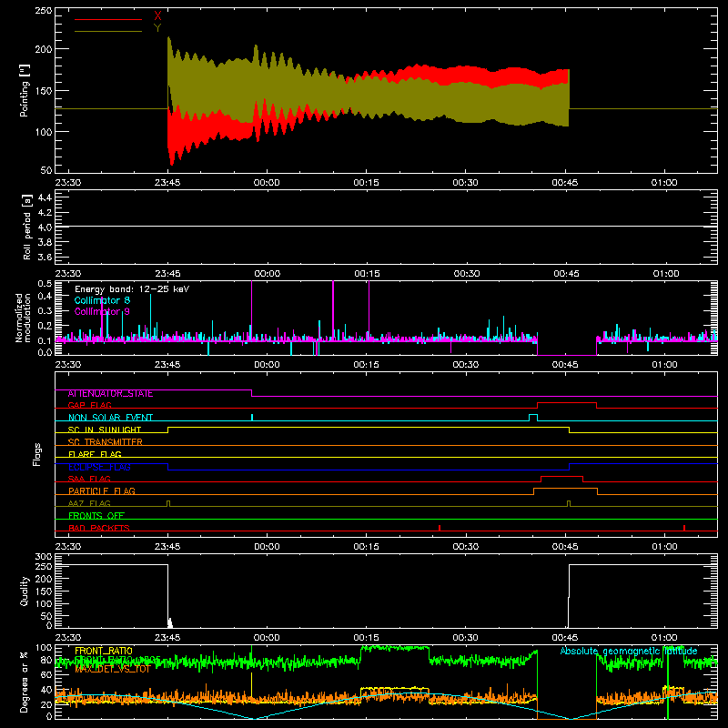Click the 01:00 tick under Flags plot
Screen dimensions: 728x728
665,547
